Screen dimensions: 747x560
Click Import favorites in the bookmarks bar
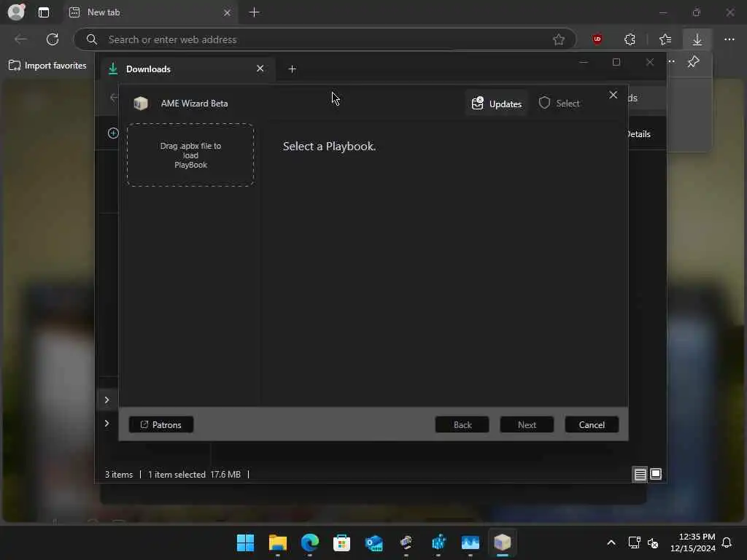(x=47, y=66)
